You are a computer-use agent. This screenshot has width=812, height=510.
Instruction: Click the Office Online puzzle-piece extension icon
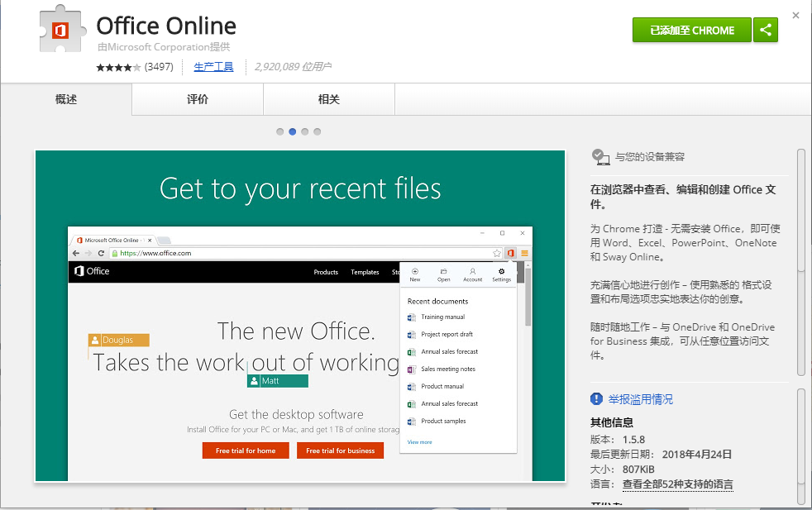(62, 29)
